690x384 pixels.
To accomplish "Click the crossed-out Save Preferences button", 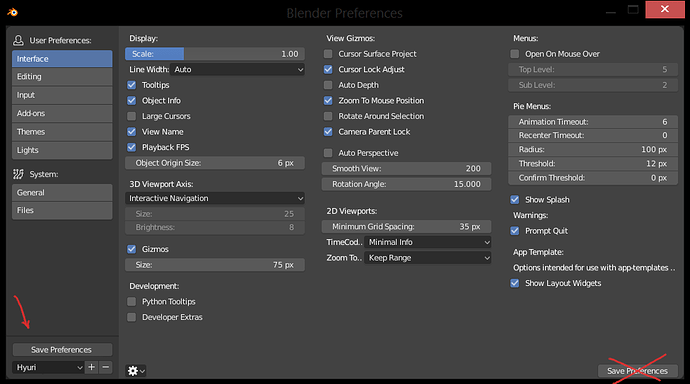I will click(x=638, y=371).
